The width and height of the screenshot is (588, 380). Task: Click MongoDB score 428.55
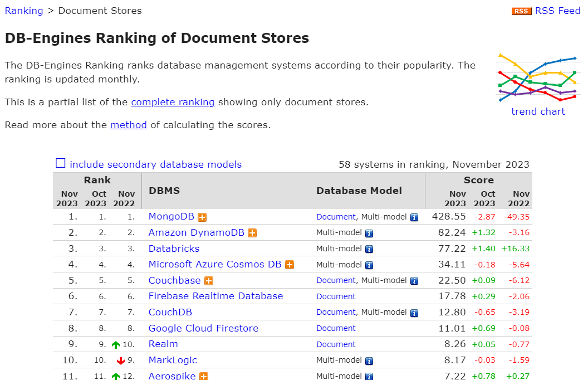449,216
